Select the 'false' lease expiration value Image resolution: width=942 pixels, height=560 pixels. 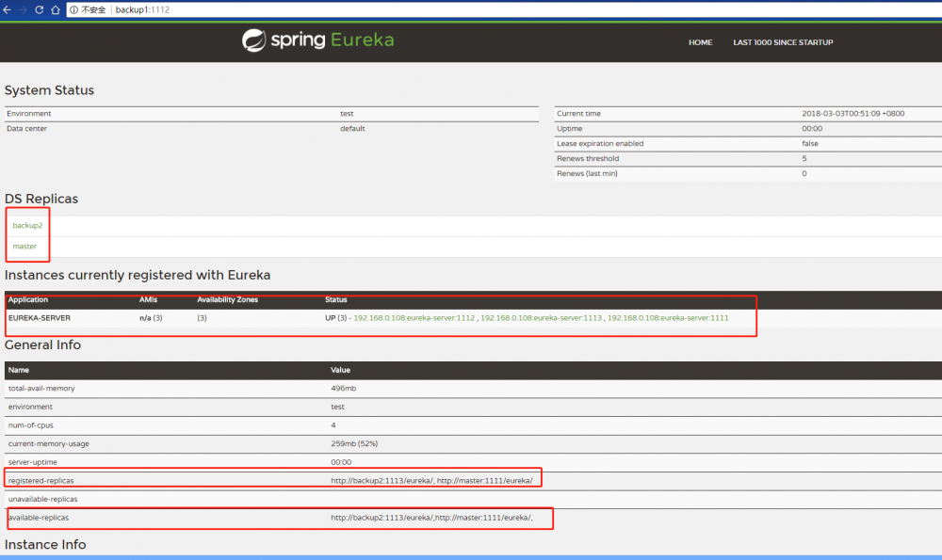(x=810, y=143)
